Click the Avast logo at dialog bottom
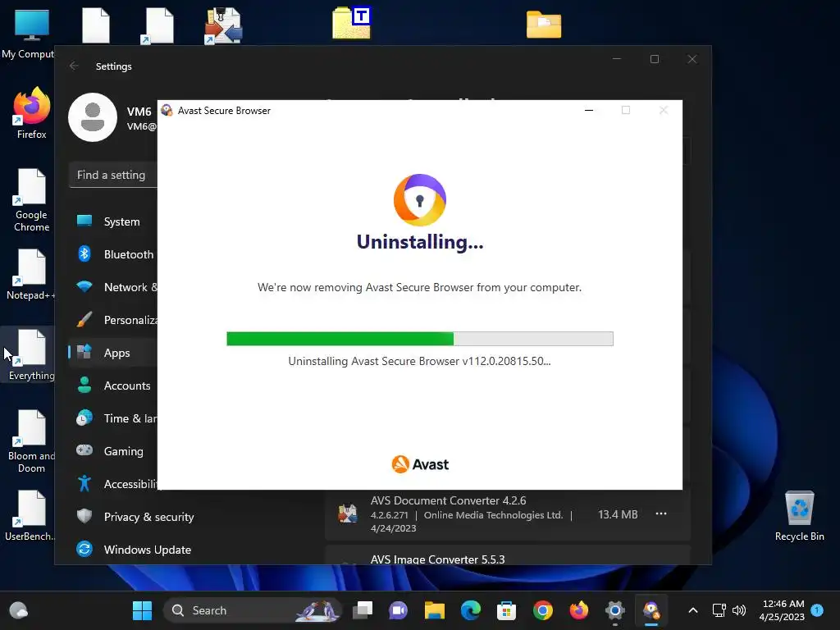 coord(420,464)
